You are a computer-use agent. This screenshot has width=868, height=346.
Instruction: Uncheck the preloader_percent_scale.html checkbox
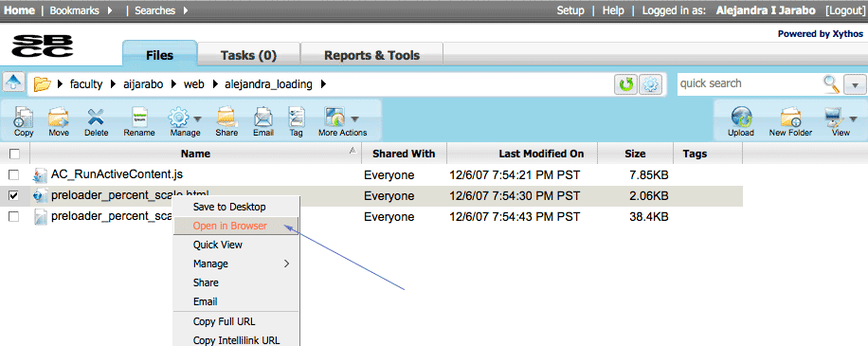tap(14, 195)
